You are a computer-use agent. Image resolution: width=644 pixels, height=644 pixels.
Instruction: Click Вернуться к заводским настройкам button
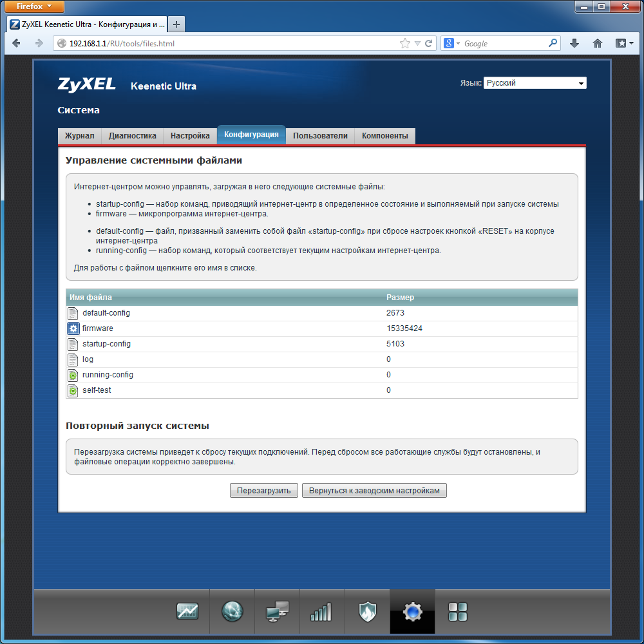point(374,490)
